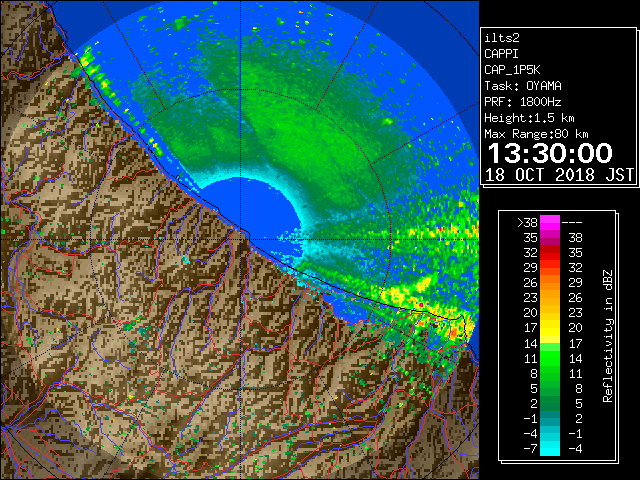Click the 'Reflectivity in dBZ' legend title

pyautogui.click(x=608, y=336)
